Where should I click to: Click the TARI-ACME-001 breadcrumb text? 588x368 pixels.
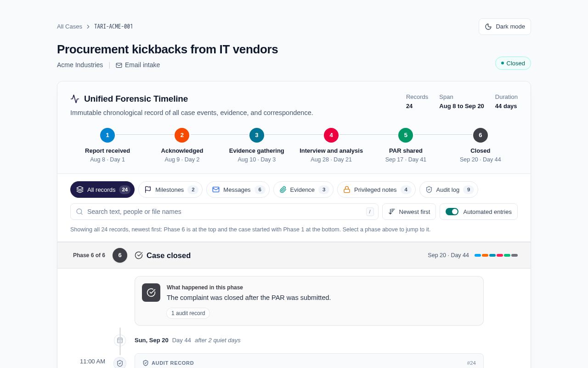(x=113, y=27)
